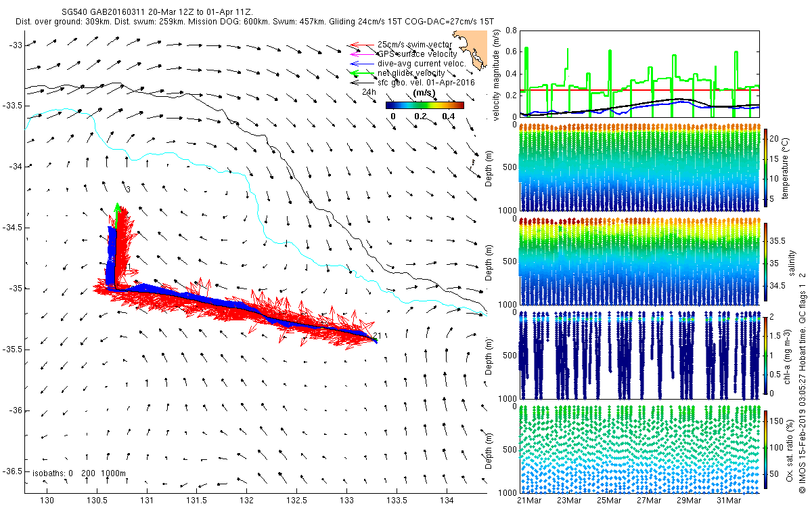Screen dimensions: 812x508
Task: Click the salinity depth-time section plot
Action: pyautogui.click(x=639, y=262)
